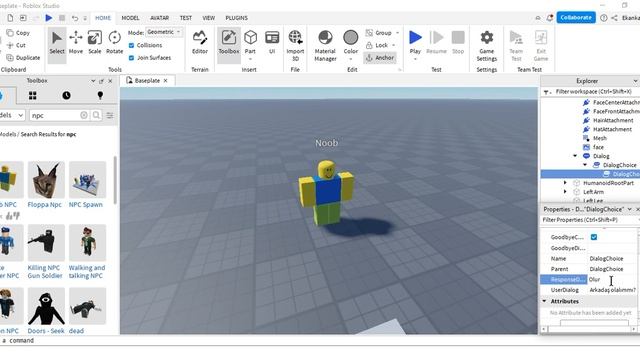This screenshot has height=360, width=640.
Task: Open the TEST ribbon tab
Action: pos(186,18)
